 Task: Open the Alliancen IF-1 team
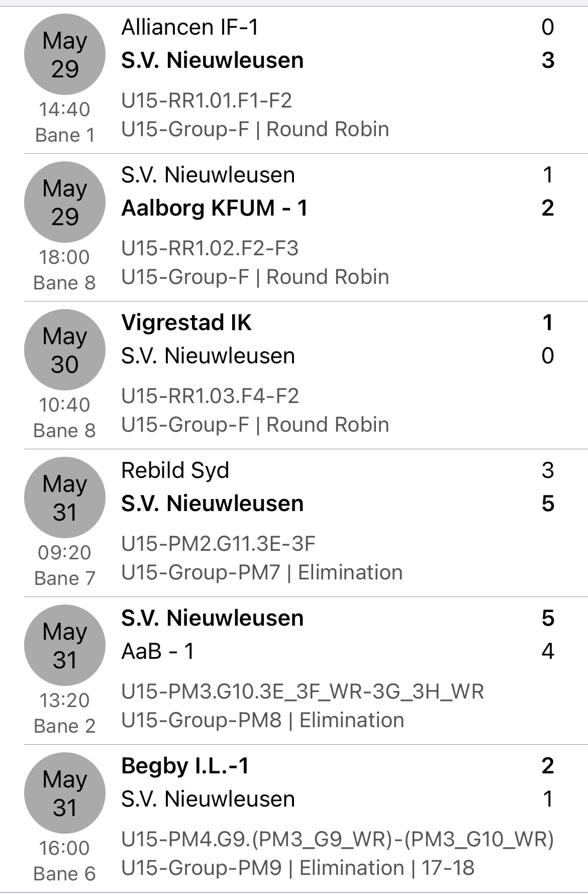189,27
